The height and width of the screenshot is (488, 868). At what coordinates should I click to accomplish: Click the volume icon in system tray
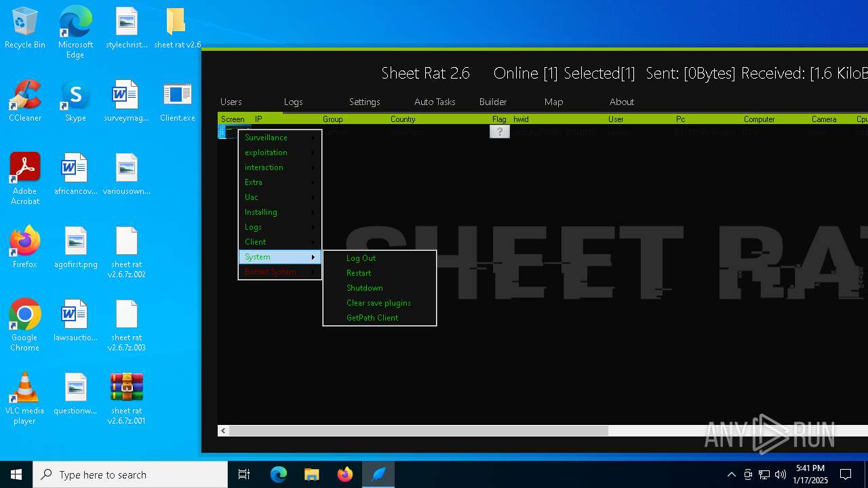tap(781, 474)
